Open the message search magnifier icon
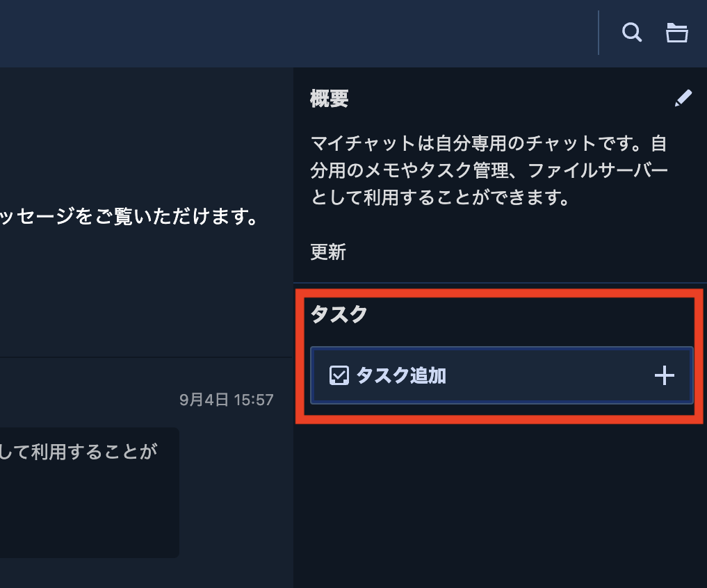 coord(632,33)
